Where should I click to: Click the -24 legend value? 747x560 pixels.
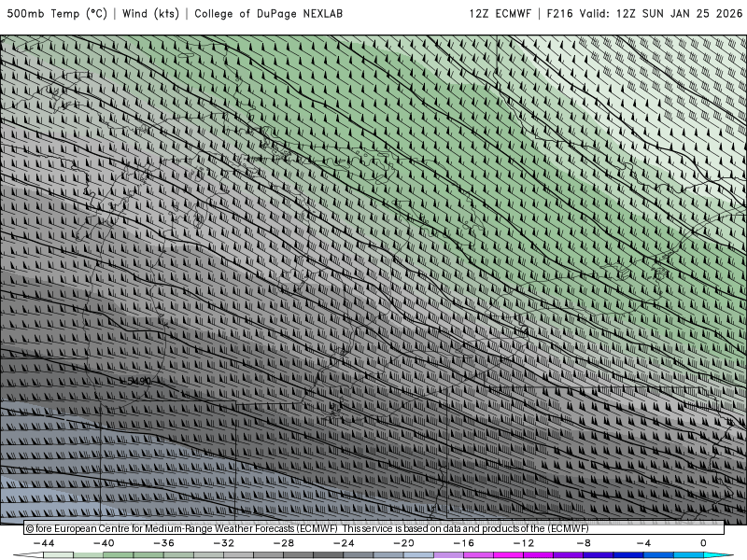344,543
